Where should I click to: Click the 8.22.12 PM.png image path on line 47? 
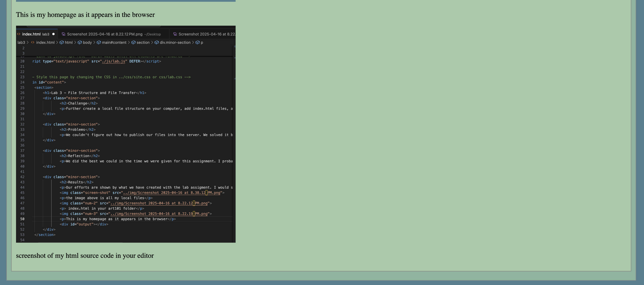(x=159, y=203)
